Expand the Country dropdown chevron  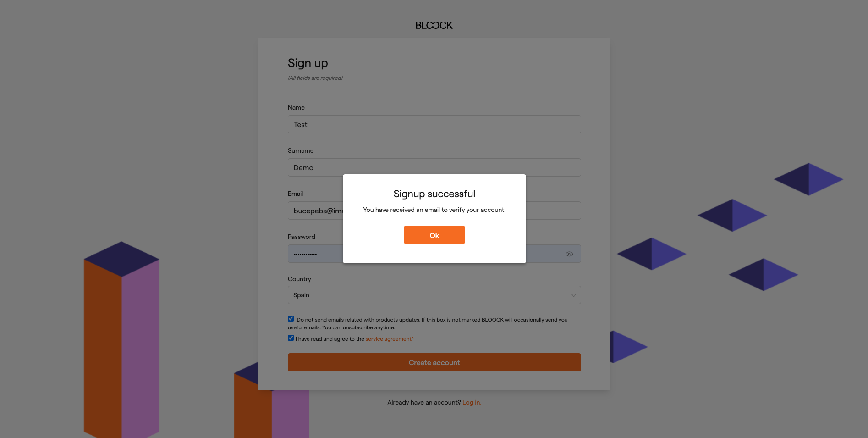[x=573, y=295]
